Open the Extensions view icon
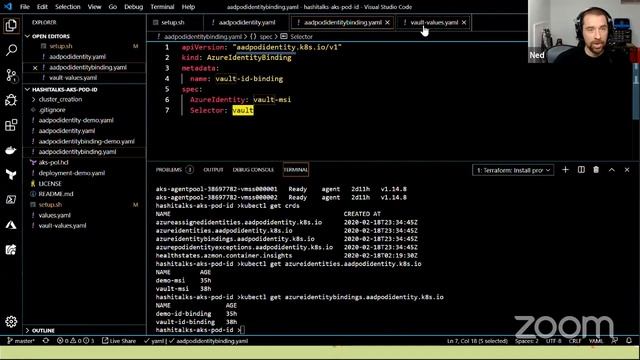 click(x=11, y=125)
